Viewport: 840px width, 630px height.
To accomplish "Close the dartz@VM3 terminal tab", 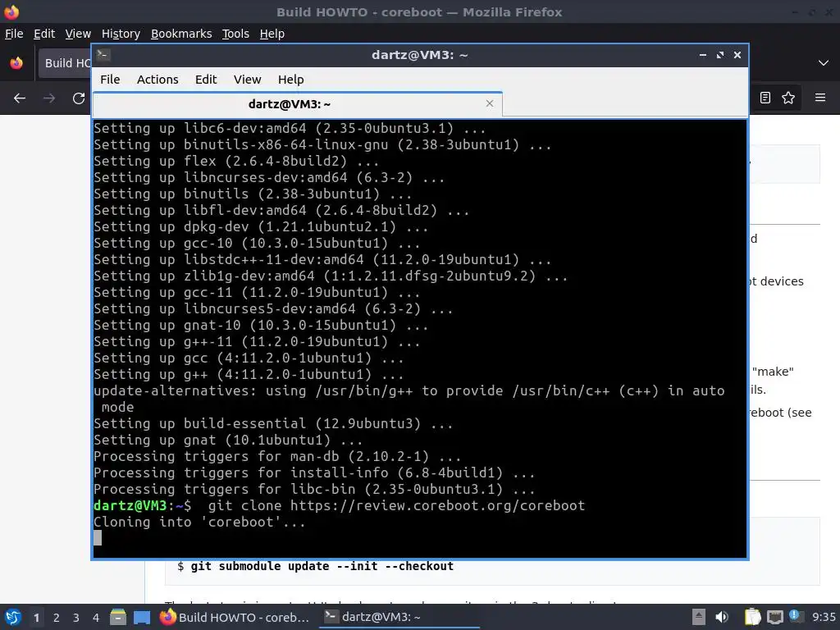I will pyautogui.click(x=489, y=103).
